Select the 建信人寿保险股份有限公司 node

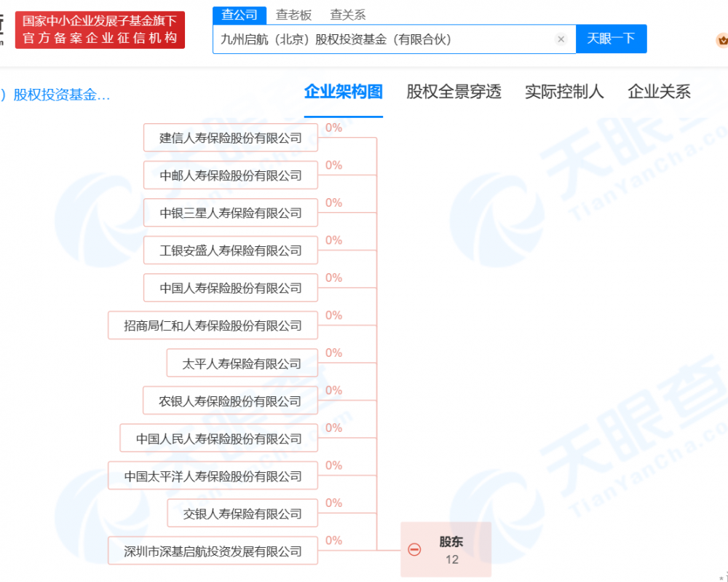pyautogui.click(x=231, y=138)
